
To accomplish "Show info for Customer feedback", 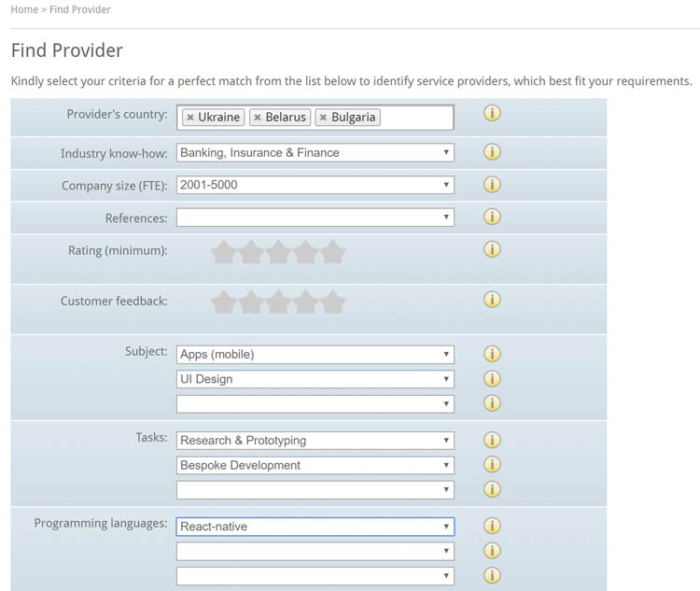I will (492, 300).
